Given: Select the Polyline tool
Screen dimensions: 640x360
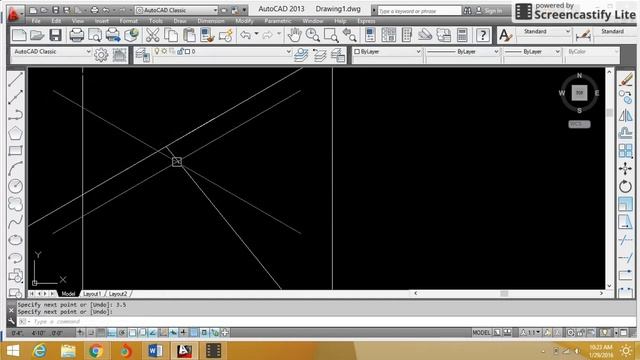Looking at the screenshot, I should click(x=16, y=115).
